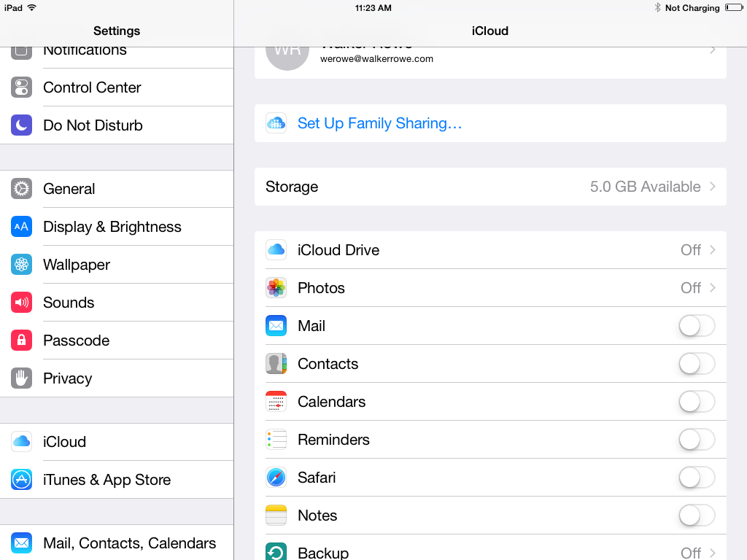Viewport: 747px width, 560px height.
Task: Tap the Reminders label
Action: pos(333,440)
